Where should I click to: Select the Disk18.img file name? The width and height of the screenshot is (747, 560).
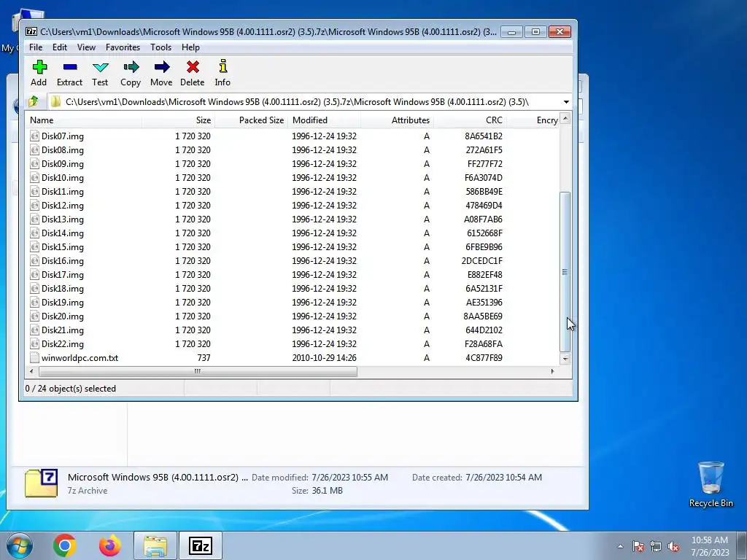pos(63,288)
